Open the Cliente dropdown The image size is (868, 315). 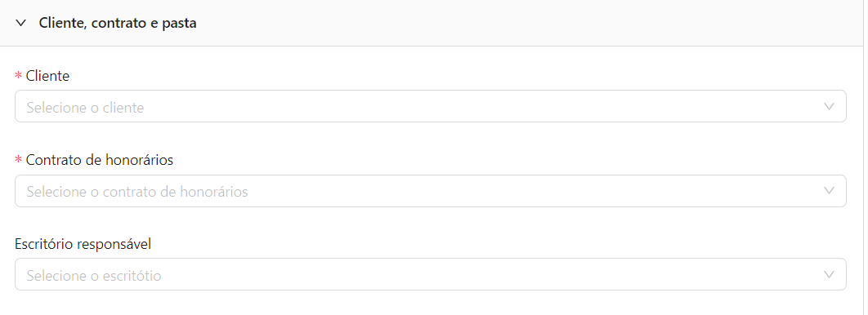click(430, 106)
